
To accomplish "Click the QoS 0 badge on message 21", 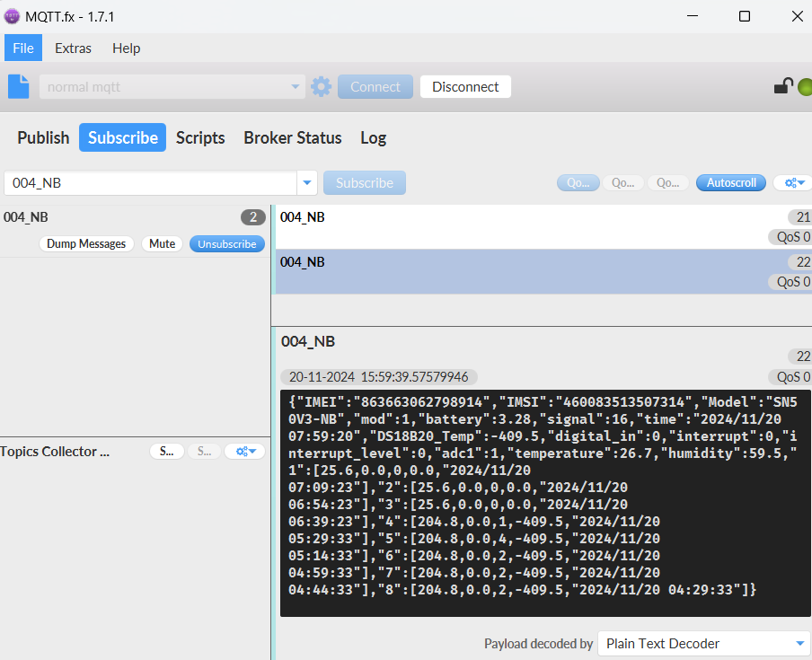I will pos(791,237).
